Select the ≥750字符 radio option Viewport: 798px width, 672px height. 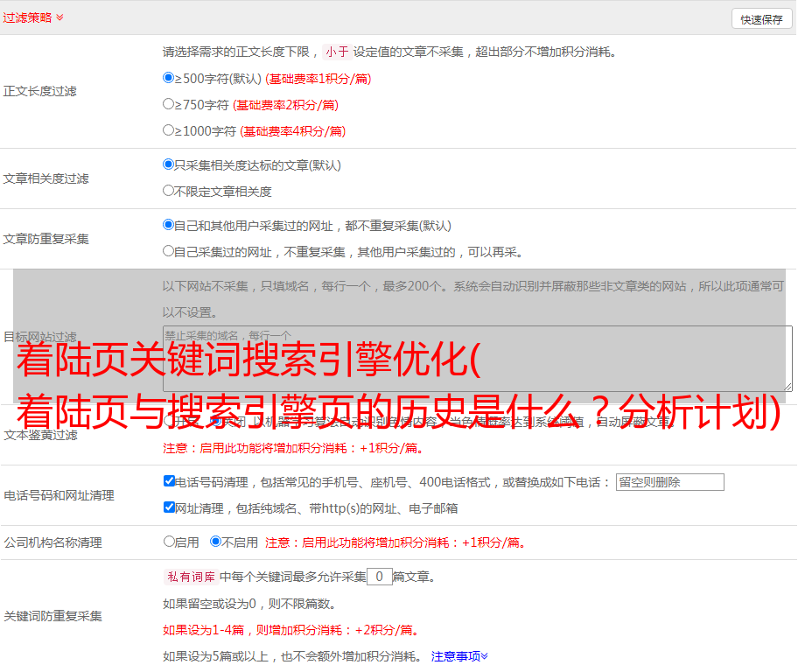(168, 104)
